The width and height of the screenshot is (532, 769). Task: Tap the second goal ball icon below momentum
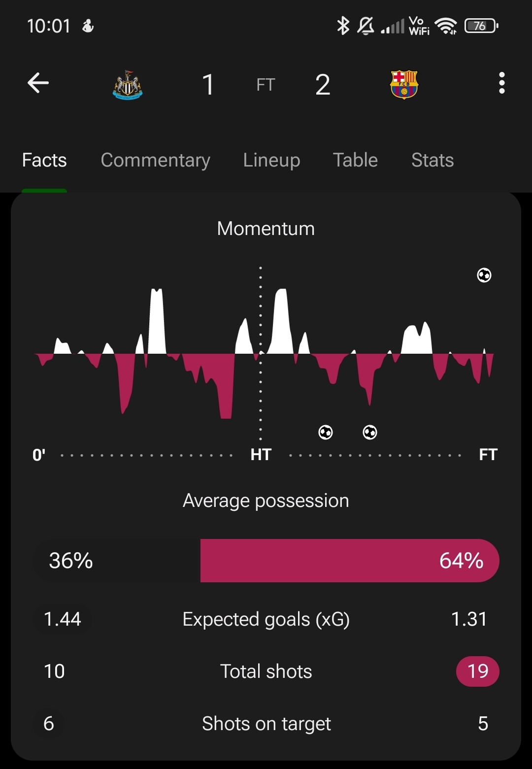[x=370, y=432]
